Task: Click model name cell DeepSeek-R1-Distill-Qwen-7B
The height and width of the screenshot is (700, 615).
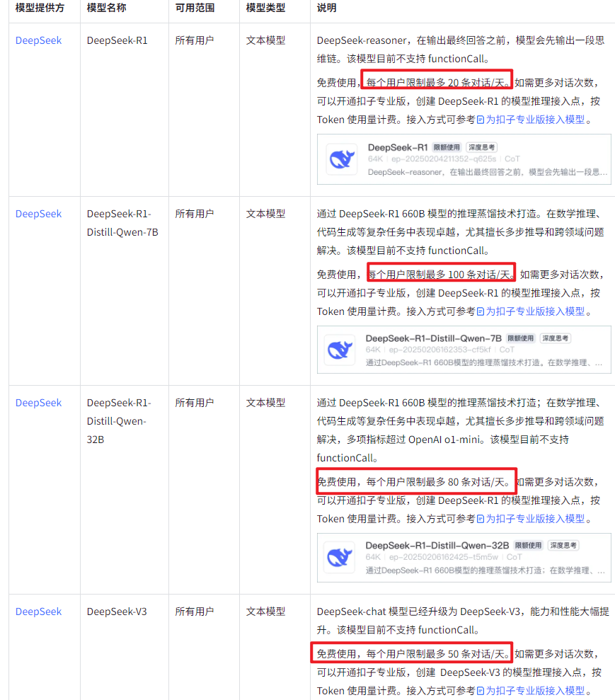Action: point(122,223)
